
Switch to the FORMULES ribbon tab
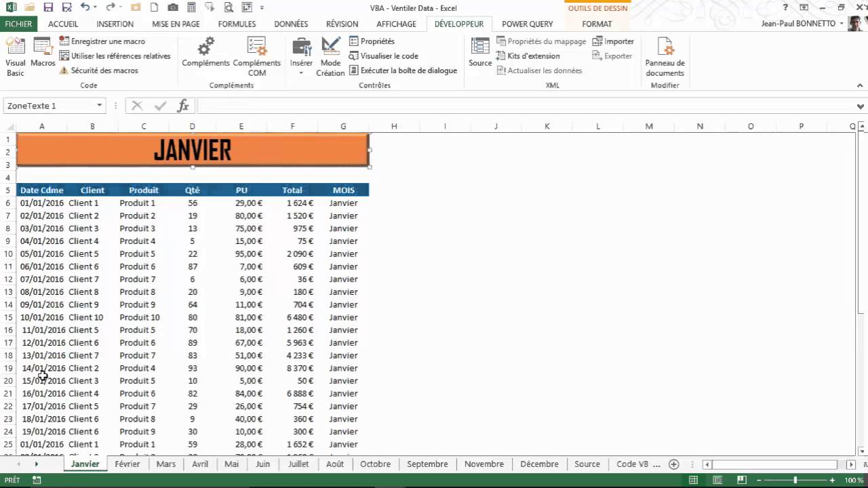(237, 24)
